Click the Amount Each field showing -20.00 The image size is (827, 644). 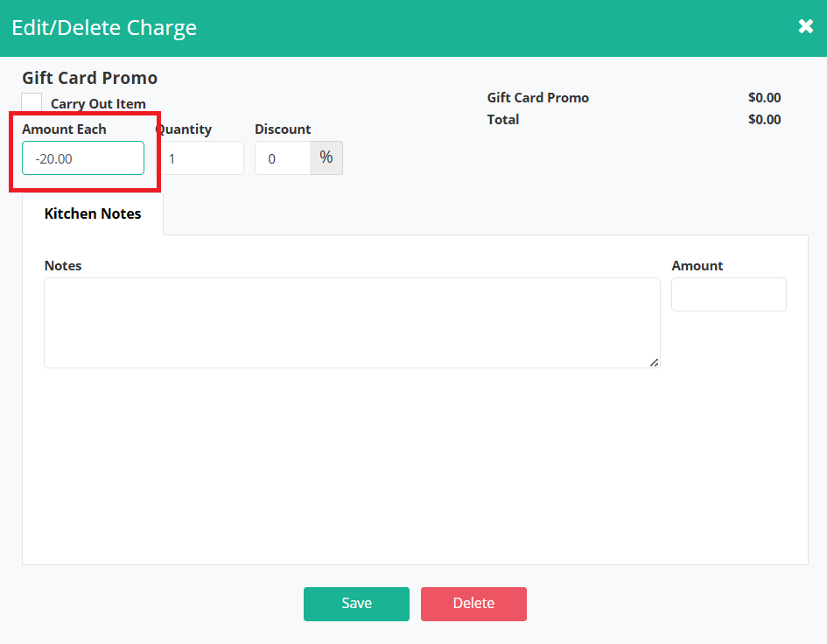83,158
